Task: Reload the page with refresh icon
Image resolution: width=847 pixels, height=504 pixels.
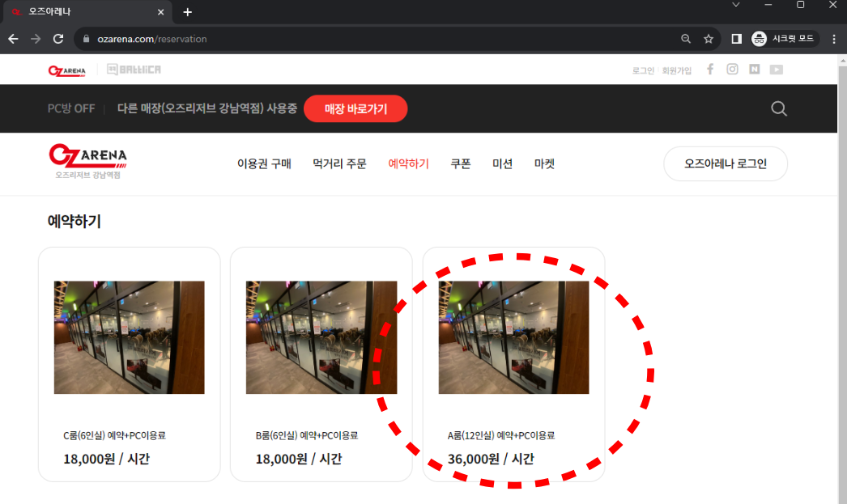Action: 58,39
